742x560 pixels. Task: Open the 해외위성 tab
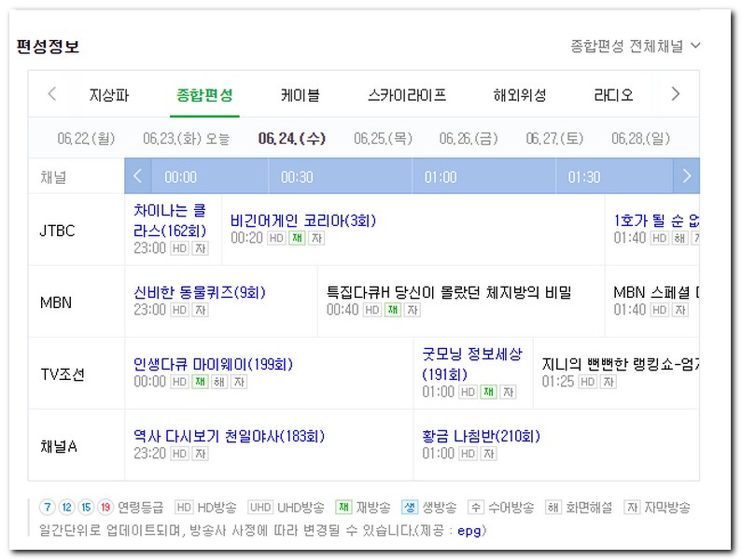coord(520,95)
